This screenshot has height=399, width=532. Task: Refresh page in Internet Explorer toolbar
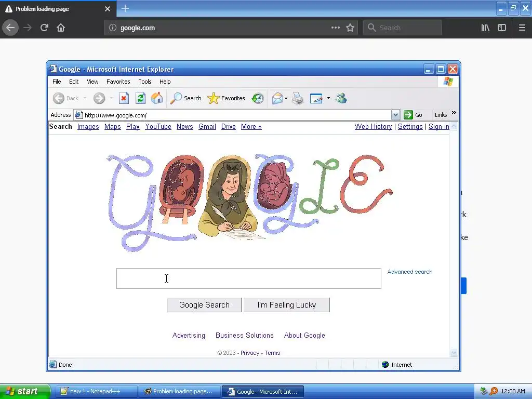(140, 98)
